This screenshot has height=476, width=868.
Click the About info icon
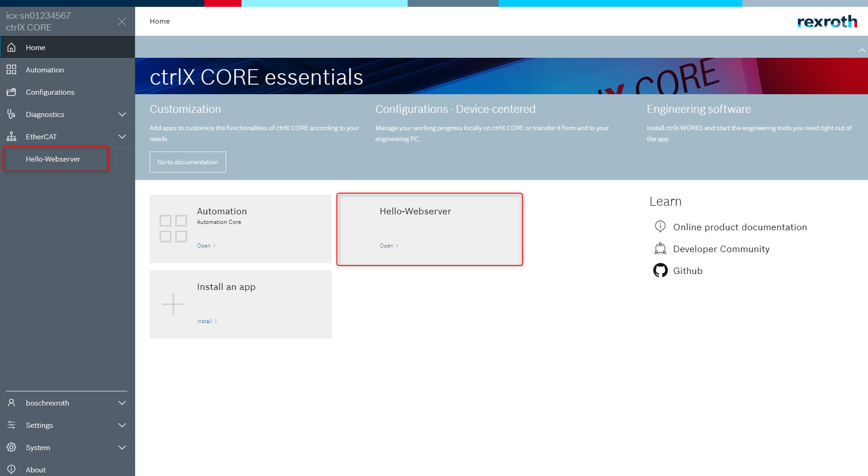11,469
